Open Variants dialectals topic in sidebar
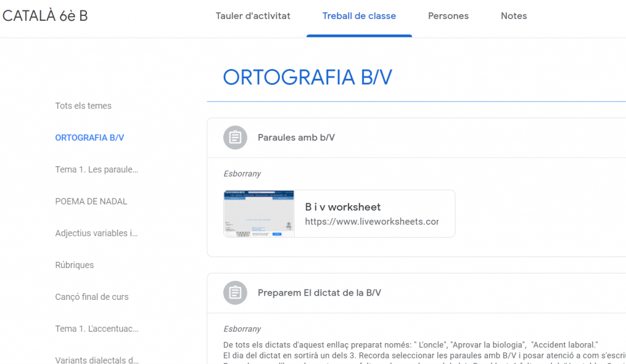Screen dimensions: 626x364 click(x=97, y=360)
